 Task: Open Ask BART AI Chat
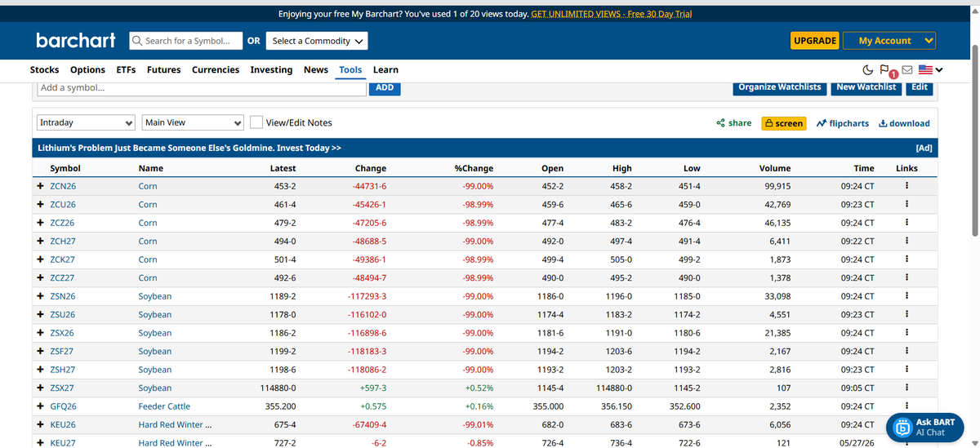pyautogui.click(x=925, y=427)
